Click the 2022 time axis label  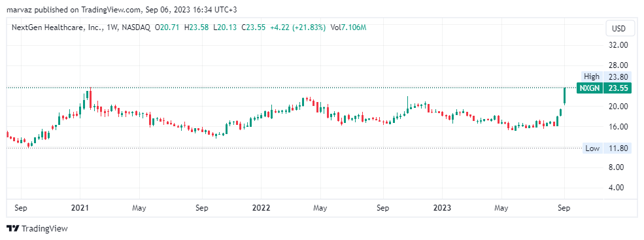pos(262,207)
